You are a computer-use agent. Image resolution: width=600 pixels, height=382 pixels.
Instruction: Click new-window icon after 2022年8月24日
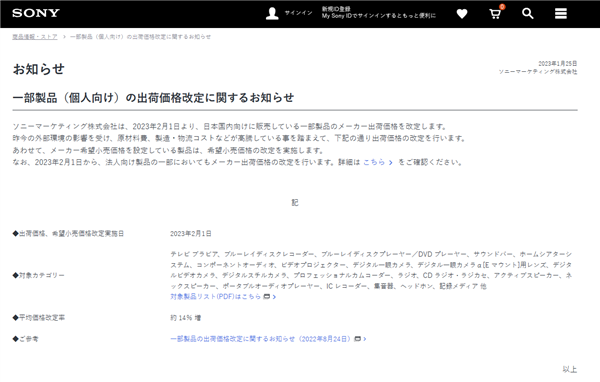(357, 339)
